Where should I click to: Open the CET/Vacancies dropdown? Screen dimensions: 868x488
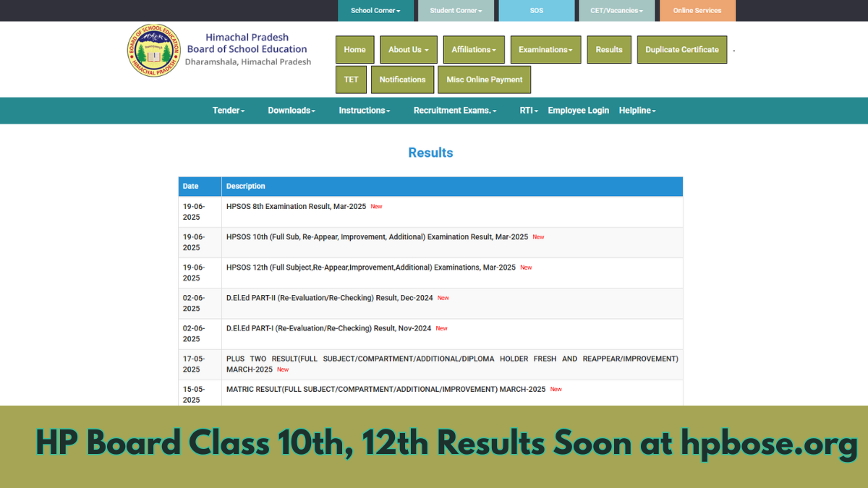point(616,11)
